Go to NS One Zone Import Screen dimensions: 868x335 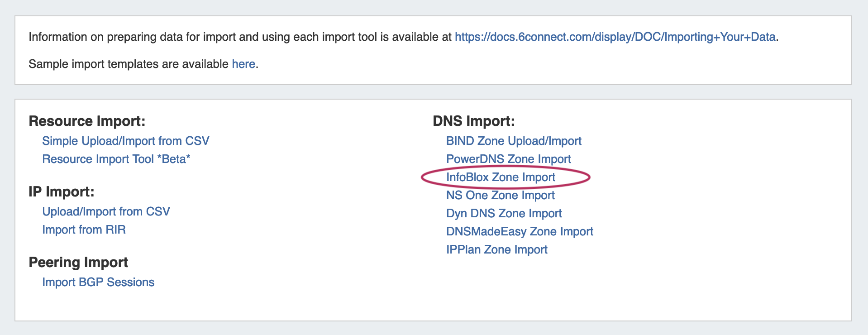click(x=500, y=196)
